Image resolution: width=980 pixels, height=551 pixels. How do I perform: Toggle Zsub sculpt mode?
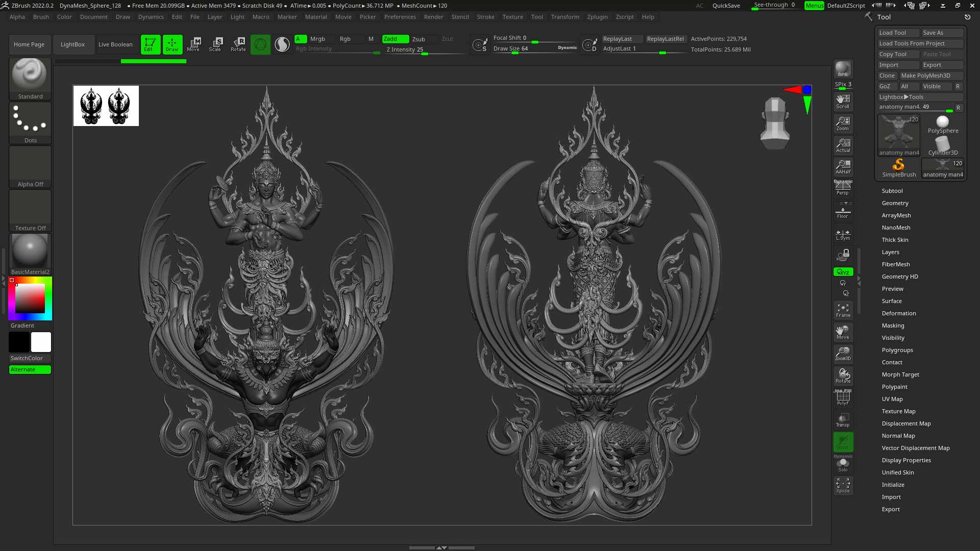pyautogui.click(x=419, y=39)
